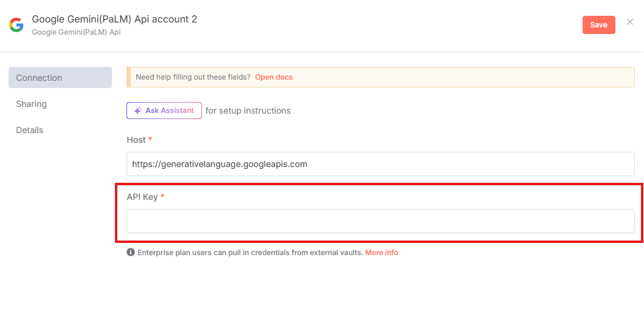Close the credential dialog with X
The image size is (644, 314).
tap(630, 22)
